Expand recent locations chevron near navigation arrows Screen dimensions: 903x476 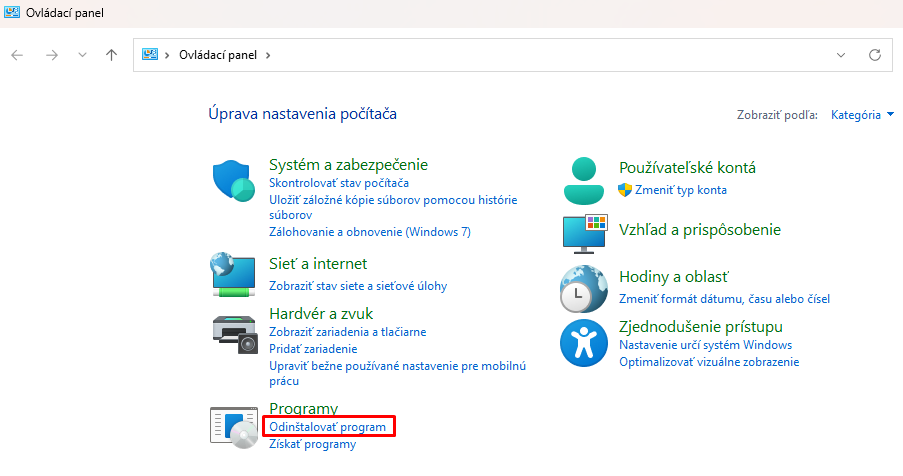[82, 55]
